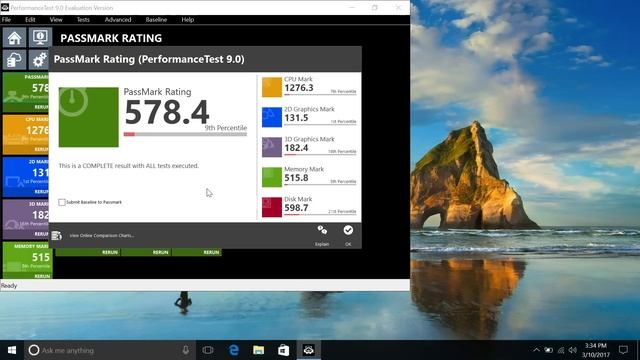
Task: Show hidden system tray icons chevron
Action: tap(536, 350)
